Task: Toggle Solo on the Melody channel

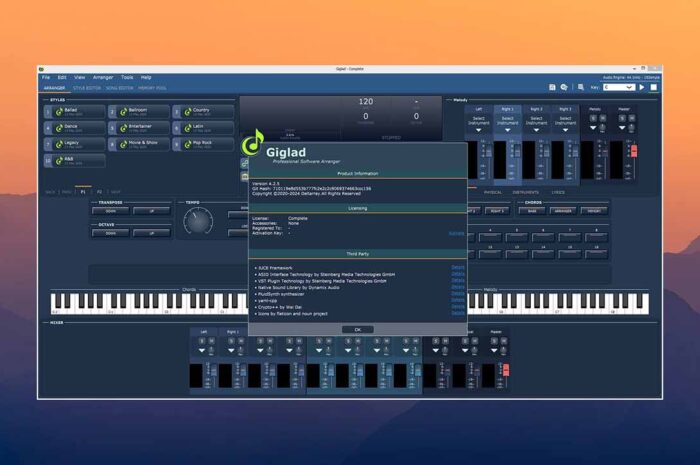Action: click(x=594, y=118)
